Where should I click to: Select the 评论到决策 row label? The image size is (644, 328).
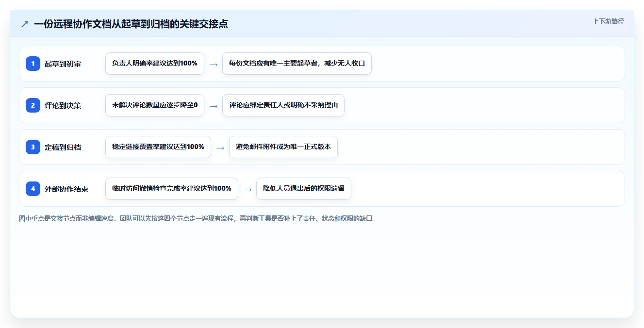point(63,105)
